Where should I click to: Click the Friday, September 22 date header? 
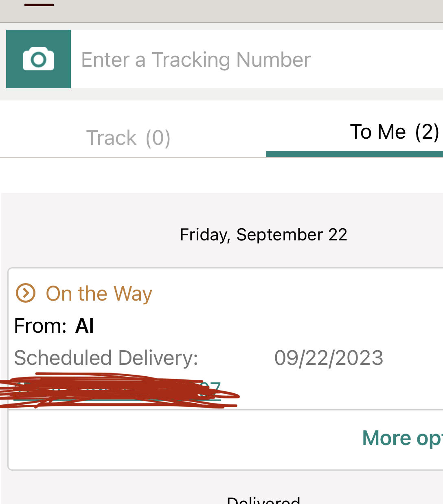click(x=263, y=235)
